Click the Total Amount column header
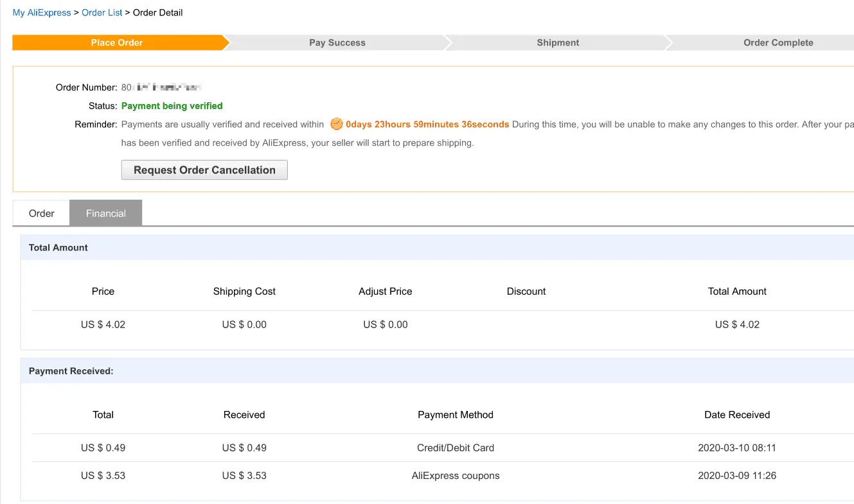 737,291
